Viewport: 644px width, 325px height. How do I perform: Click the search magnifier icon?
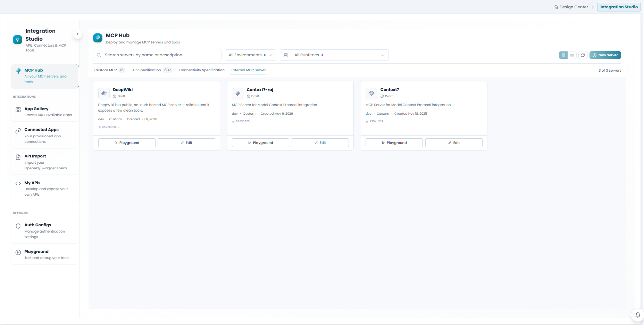click(99, 55)
